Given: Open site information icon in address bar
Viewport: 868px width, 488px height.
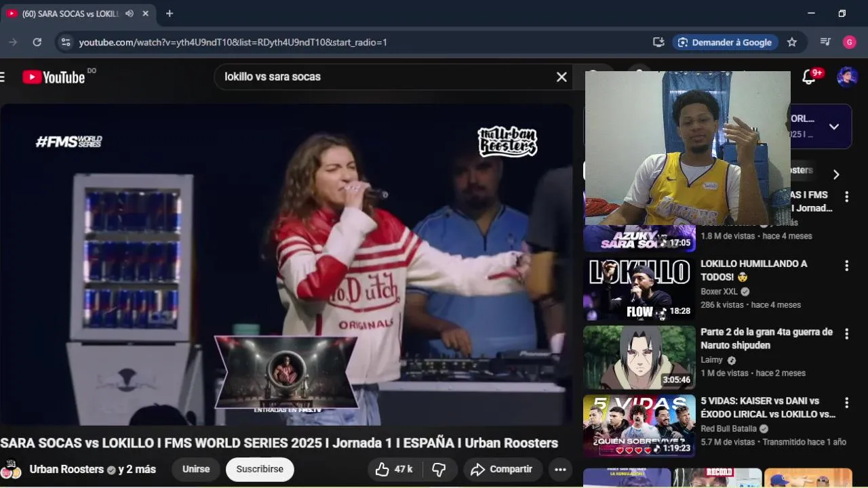Looking at the screenshot, I should (65, 42).
